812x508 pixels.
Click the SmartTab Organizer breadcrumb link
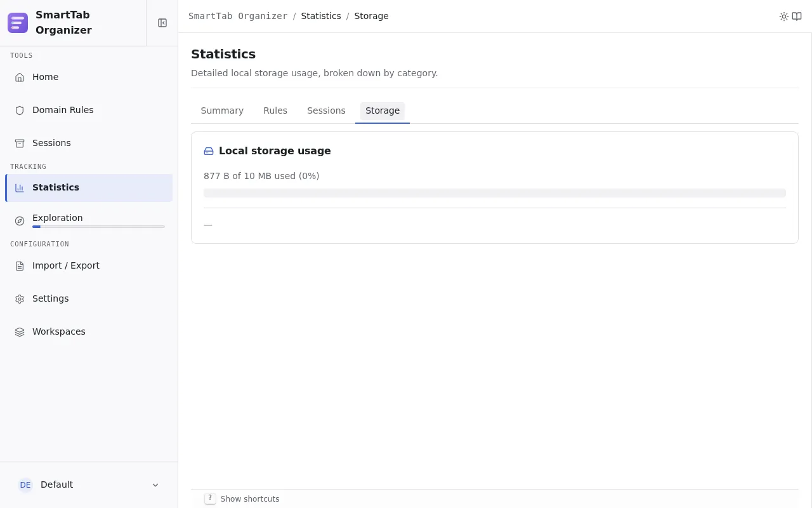click(238, 16)
